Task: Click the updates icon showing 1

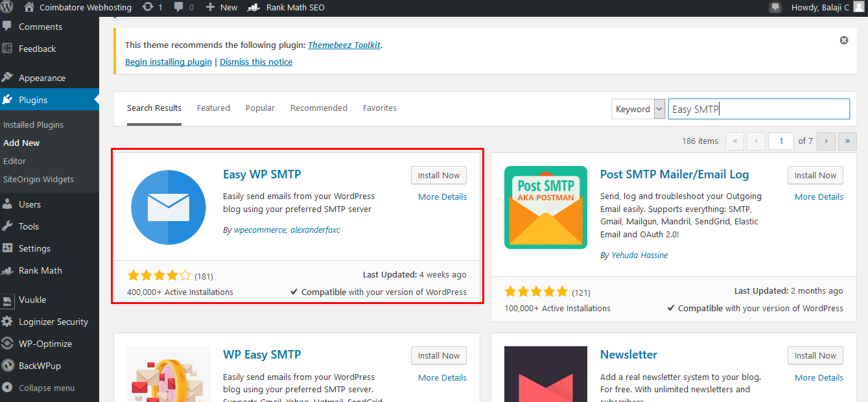Action: [x=152, y=7]
